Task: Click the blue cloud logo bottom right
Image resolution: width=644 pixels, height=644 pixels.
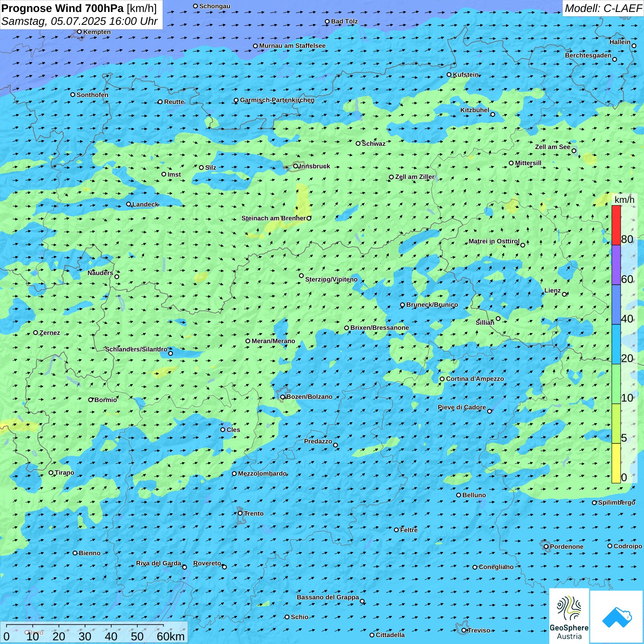Action: coord(616,617)
